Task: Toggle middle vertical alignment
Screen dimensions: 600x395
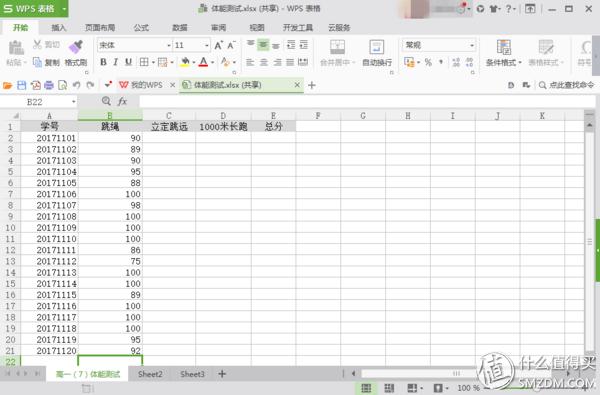Action: (x=263, y=45)
